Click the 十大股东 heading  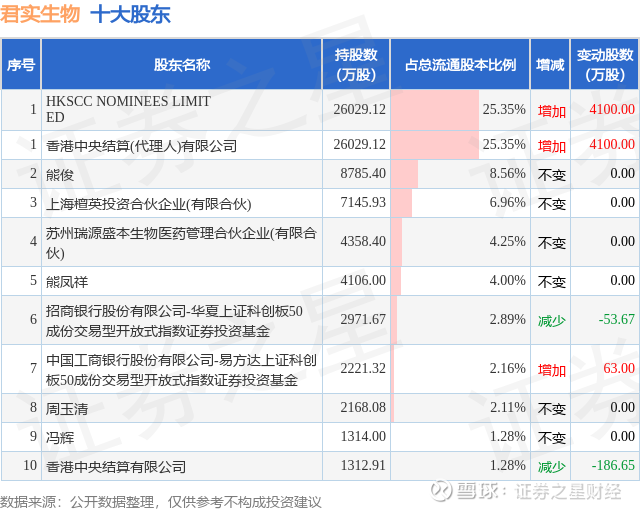pyautogui.click(x=130, y=14)
